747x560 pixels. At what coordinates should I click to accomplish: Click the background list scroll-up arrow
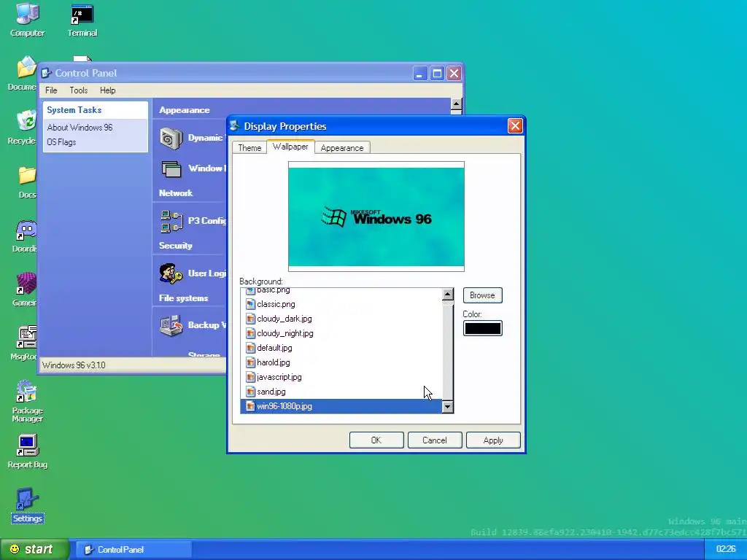tap(447, 295)
